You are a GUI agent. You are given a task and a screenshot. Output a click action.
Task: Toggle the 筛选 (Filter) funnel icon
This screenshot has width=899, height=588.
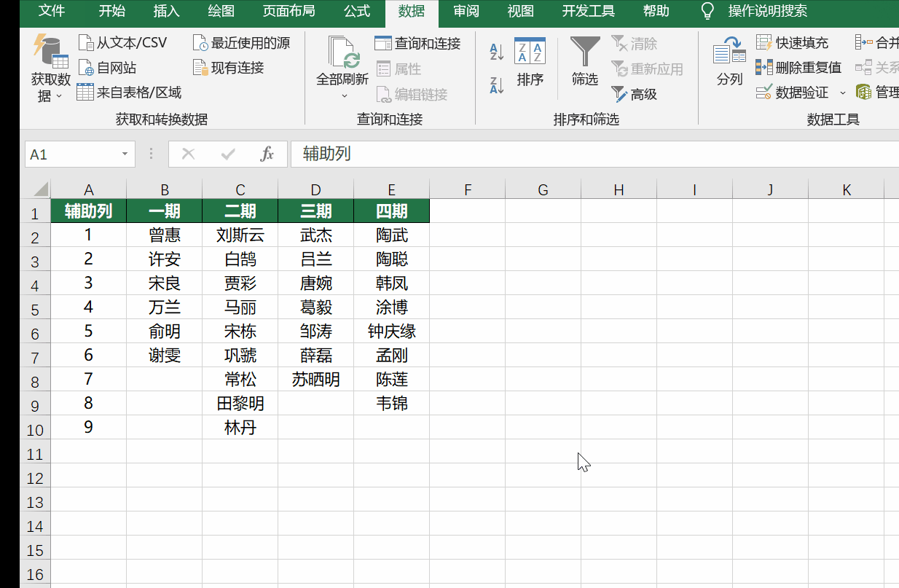tap(584, 53)
